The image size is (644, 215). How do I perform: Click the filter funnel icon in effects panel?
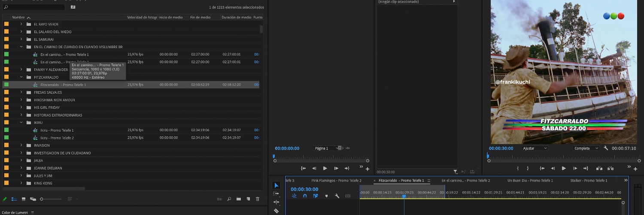(456, 172)
